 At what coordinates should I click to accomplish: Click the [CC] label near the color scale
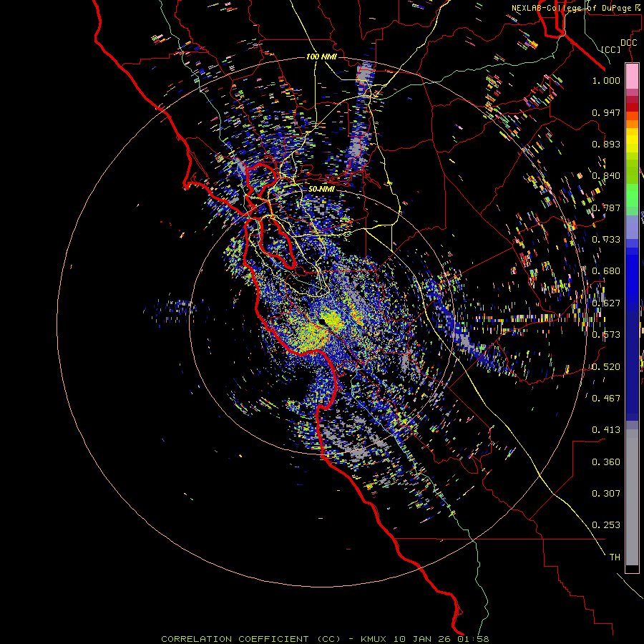611,49
